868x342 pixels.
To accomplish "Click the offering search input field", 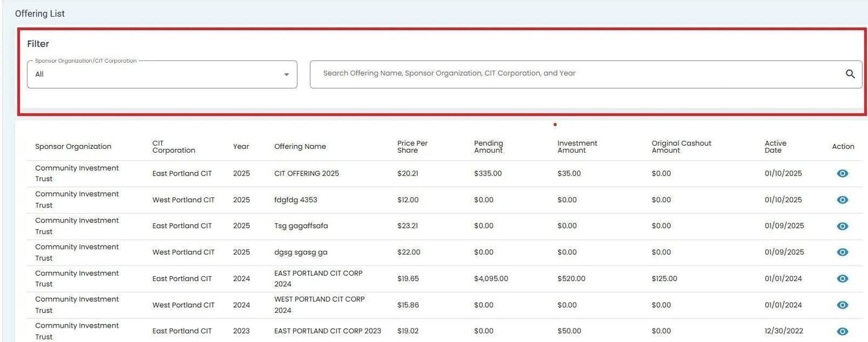I will pos(577,74).
